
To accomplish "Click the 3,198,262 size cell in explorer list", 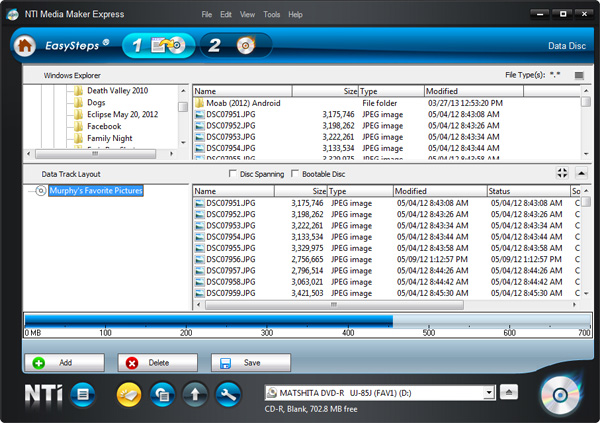I will tap(338, 126).
